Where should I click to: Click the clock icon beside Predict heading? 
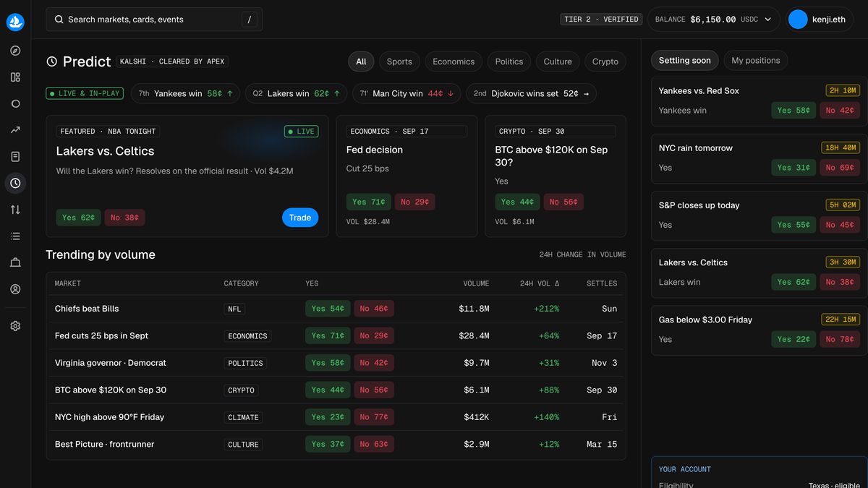tap(51, 61)
